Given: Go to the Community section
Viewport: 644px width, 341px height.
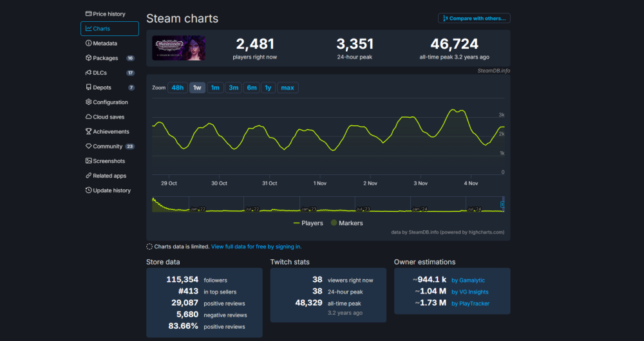Looking at the screenshot, I should point(107,146).
